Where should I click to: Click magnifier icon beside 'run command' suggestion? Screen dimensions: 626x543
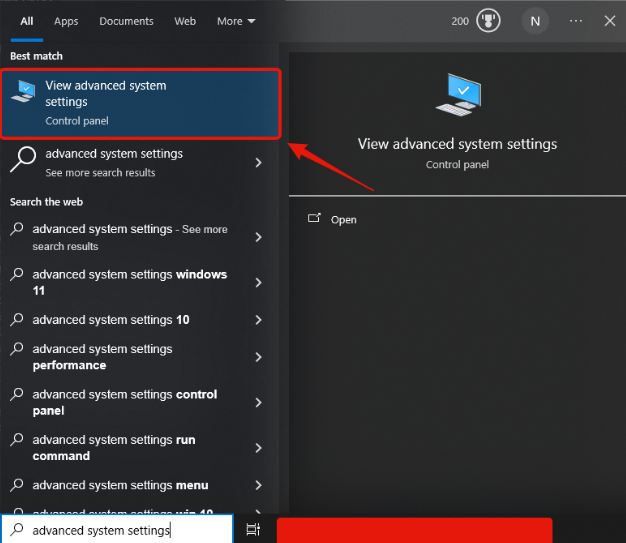pos(17,440)
